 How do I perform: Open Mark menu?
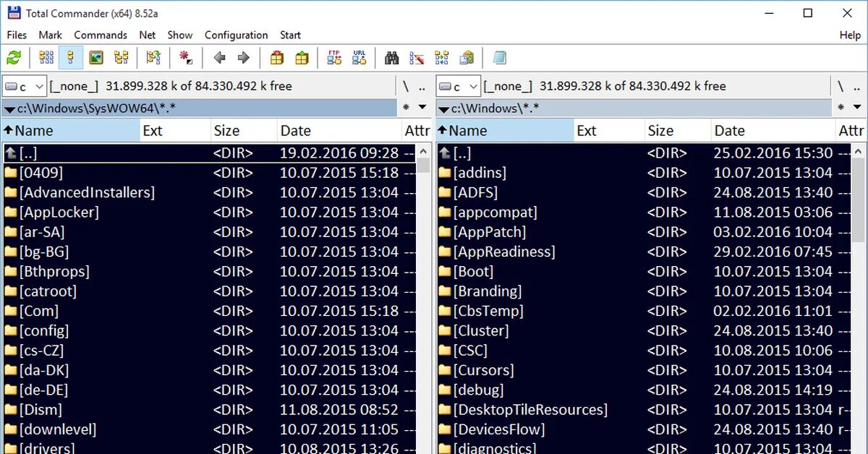click(51, 35)
